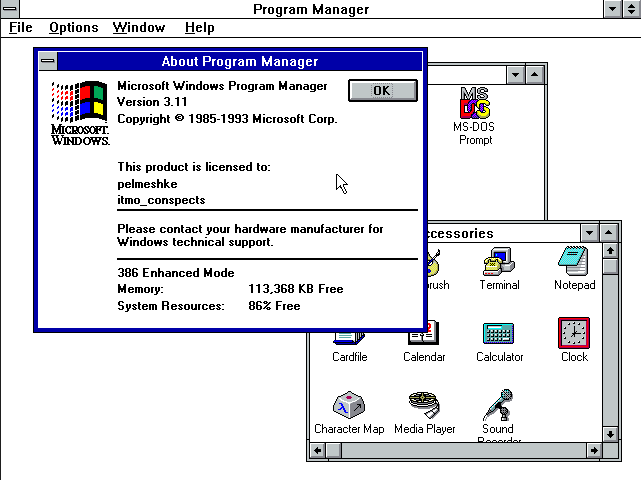
Task: Click the 'pelmeshke' licensee name
Action: [x=147, y=184]
